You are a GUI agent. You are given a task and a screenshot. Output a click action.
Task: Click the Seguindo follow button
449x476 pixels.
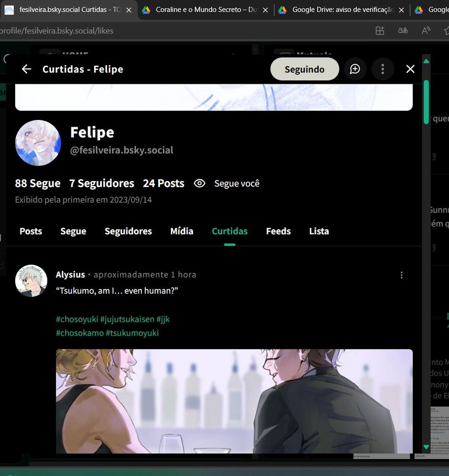click(304, 69)
